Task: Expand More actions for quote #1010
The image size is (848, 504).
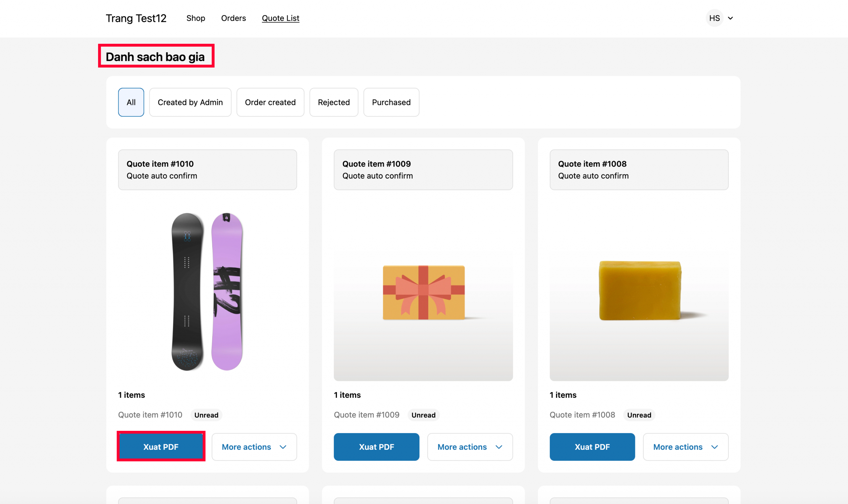Action: 254,447
